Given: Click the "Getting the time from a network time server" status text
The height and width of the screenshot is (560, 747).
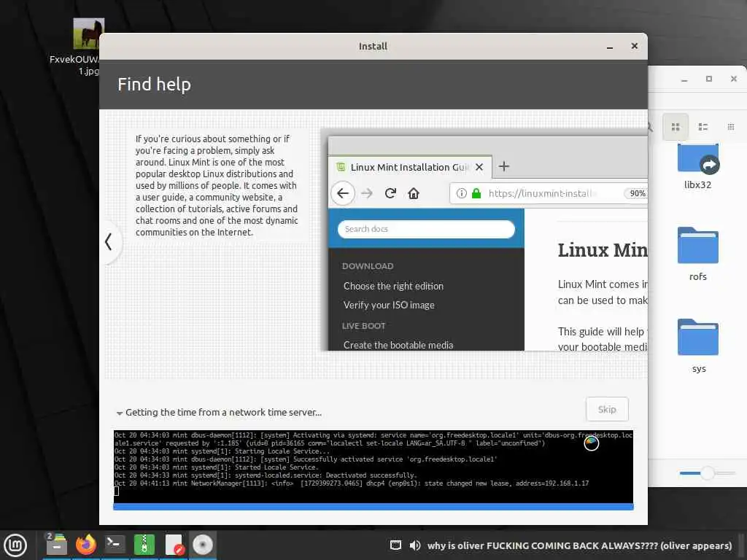Looking at the screenshot, I should tap(223, 413).
